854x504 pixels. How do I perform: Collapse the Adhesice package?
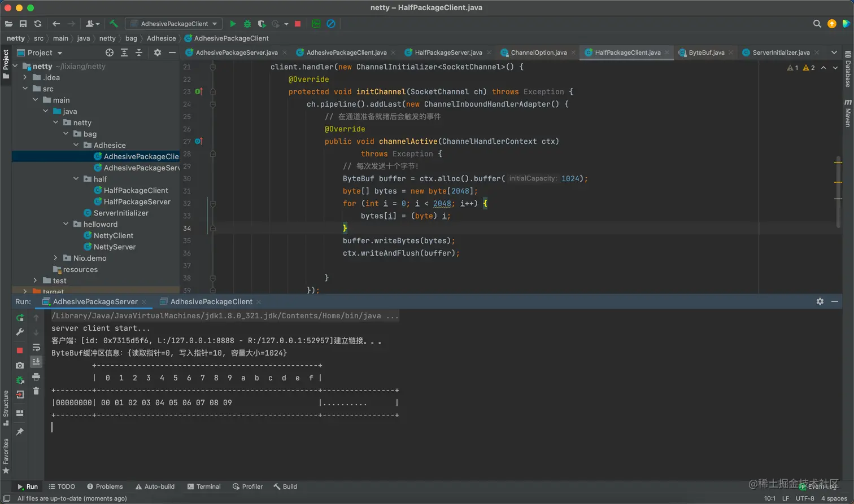click(x=76, y=145)
